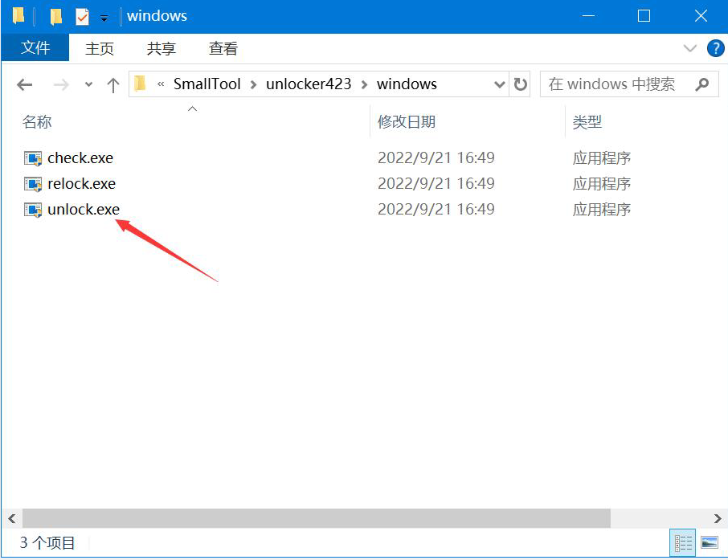Open subfolder list after SmallTool

(253, 84)
